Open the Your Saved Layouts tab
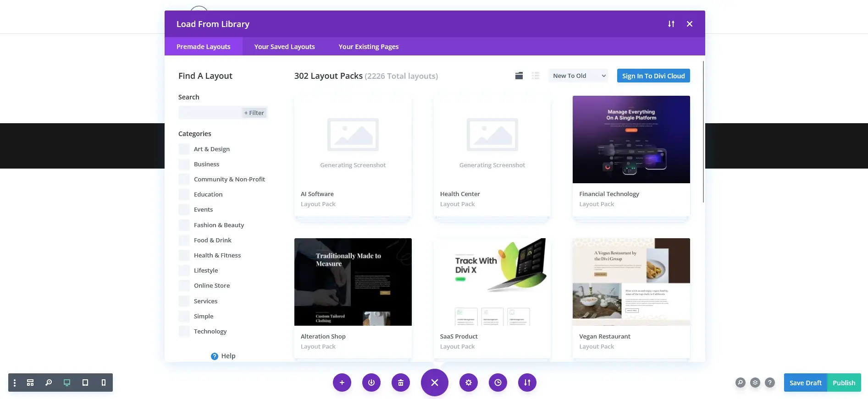Viewport: 868px width, 399px height. 285,47
